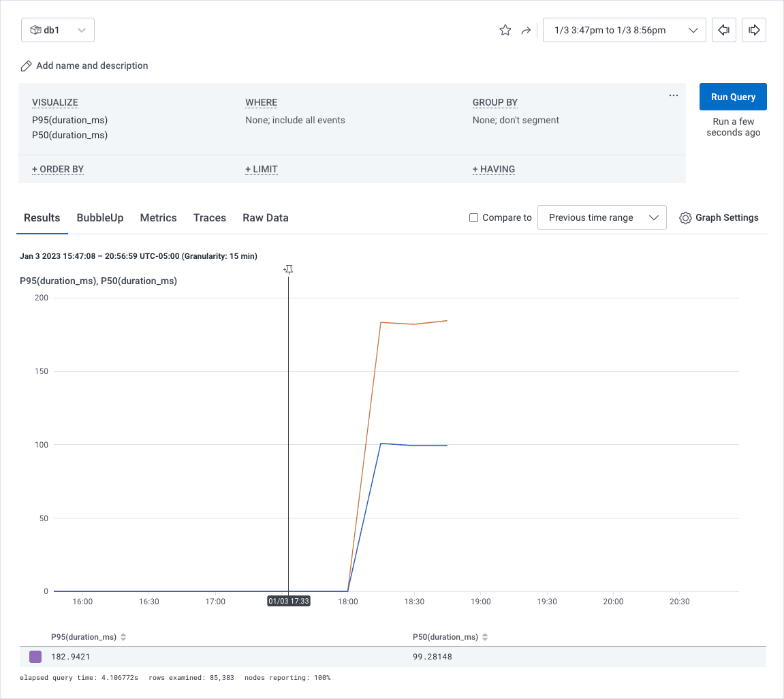Click the pin marker atop the graph
784x699 pixels.
point(289,270)
